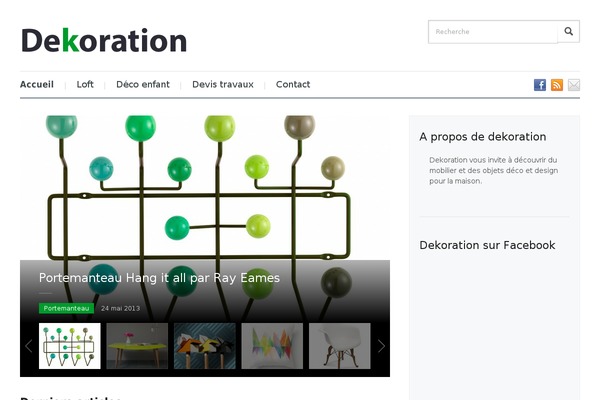Select the white Eames chair thumbnail

coord(340,346)
